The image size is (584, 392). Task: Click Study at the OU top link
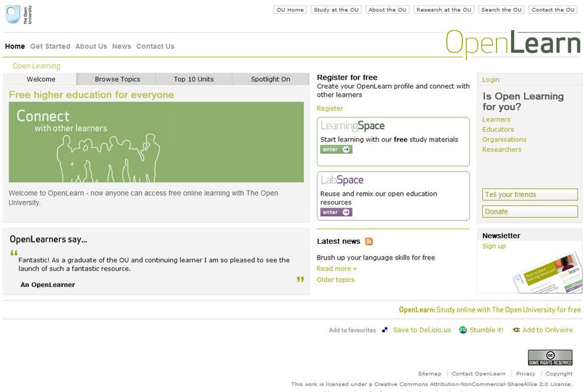click(x=336, y=10)
